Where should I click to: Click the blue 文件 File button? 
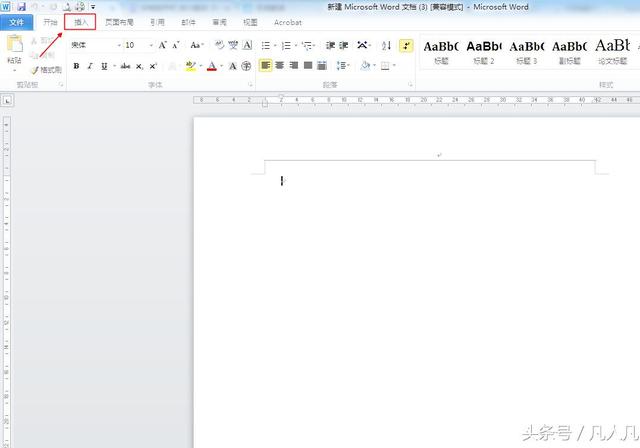click(16, 21)
